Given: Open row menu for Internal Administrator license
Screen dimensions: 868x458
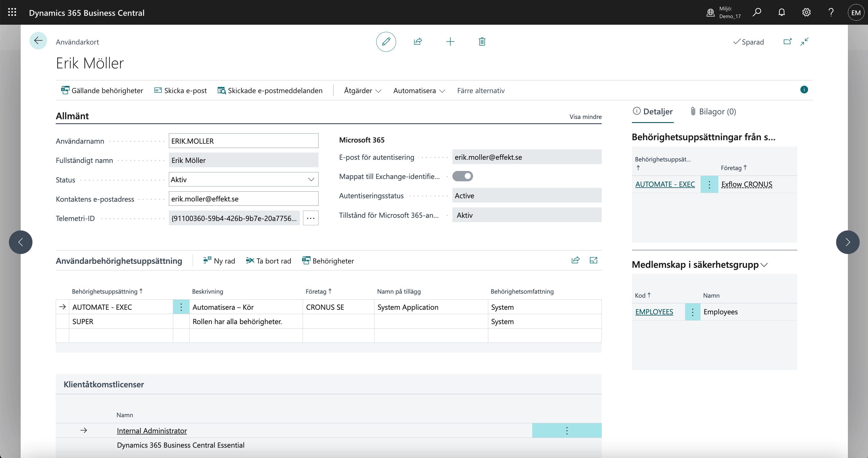Looking at the screenshot, I should point(567,430).
